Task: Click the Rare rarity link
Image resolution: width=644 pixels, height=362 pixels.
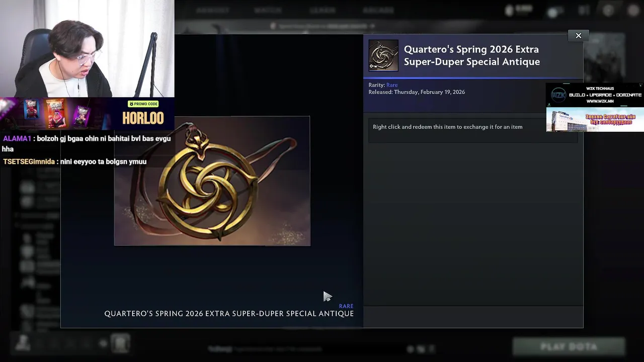Action: [392, 85]
